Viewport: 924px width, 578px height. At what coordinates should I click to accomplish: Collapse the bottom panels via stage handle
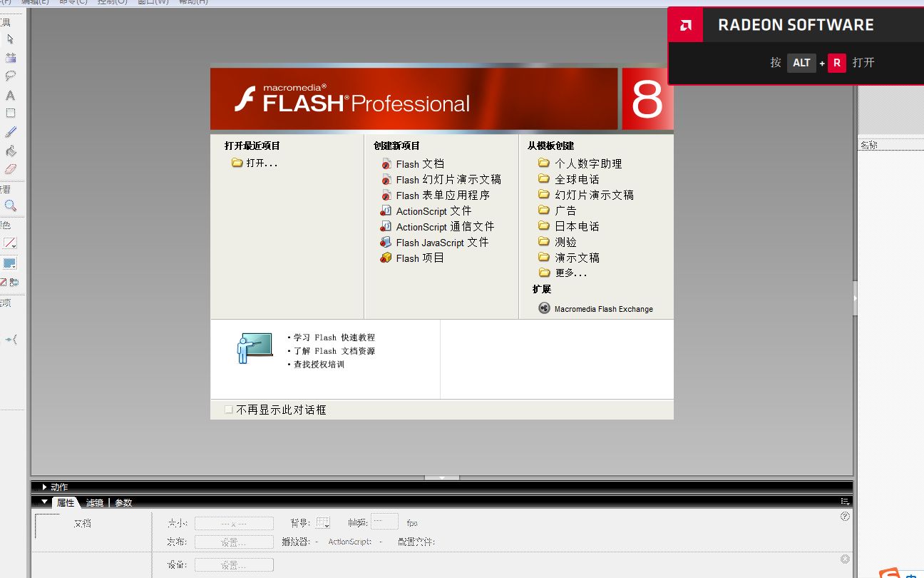click(x=442, y=477)
